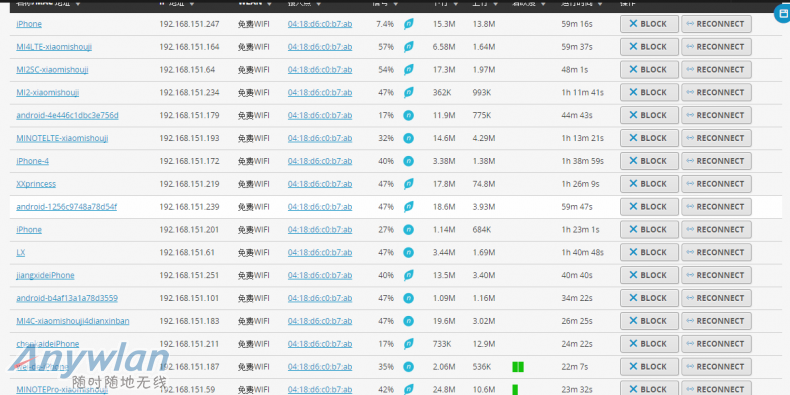
Task: Reconnect MI4C-xiaomishouji4dianxinban client
Action: pos(716,321)
